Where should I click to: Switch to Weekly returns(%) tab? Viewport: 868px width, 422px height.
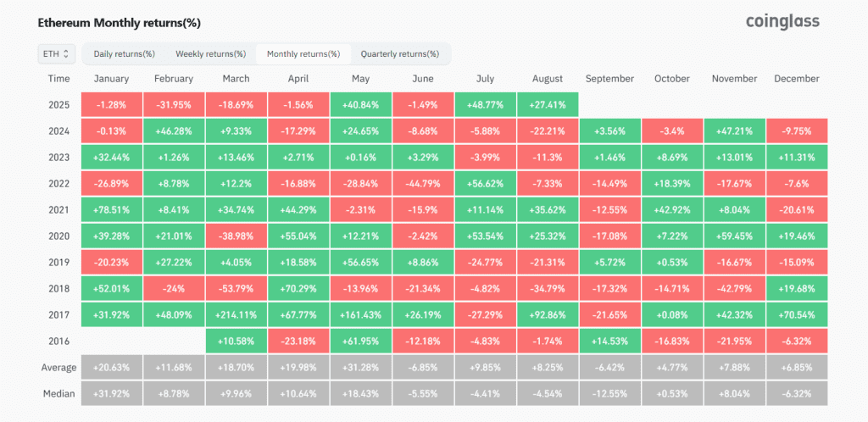[211, 54]
